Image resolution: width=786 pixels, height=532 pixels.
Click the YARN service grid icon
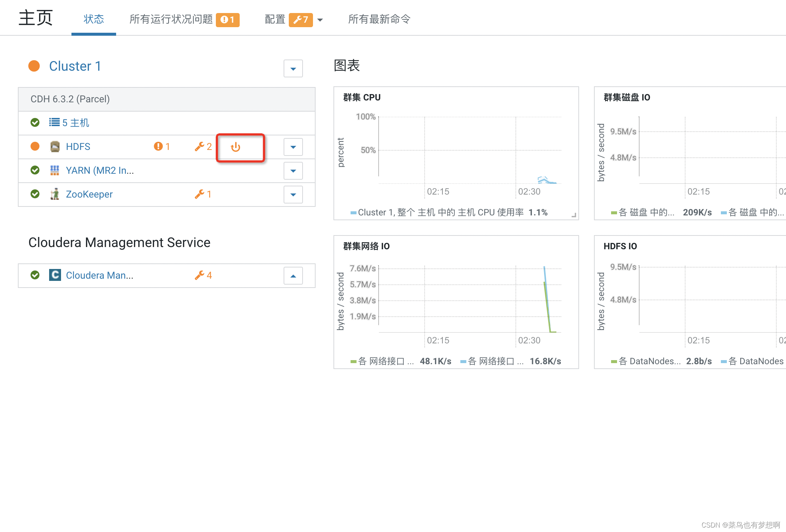(x=55, y=170)
